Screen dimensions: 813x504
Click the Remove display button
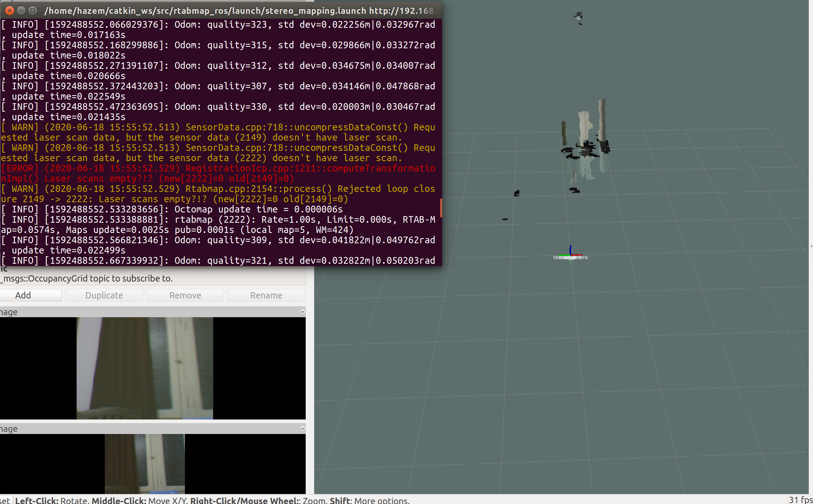[185, 295]
